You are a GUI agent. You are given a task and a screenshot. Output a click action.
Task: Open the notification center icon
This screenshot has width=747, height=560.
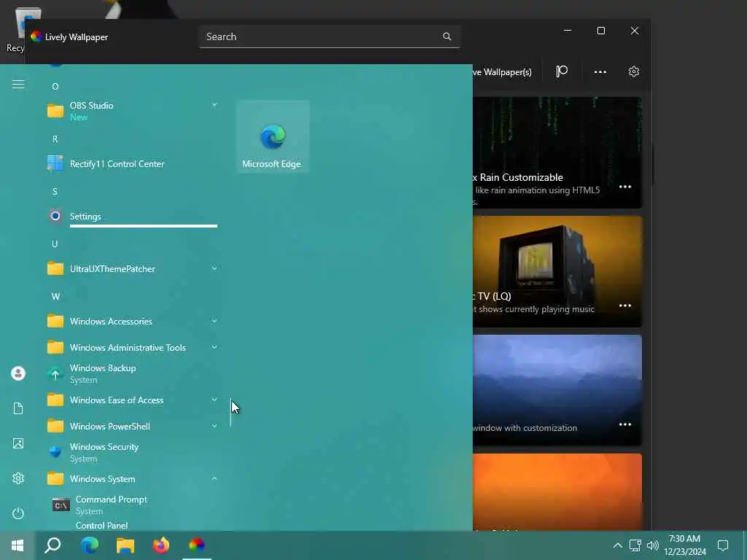click(x=723, y=545)
